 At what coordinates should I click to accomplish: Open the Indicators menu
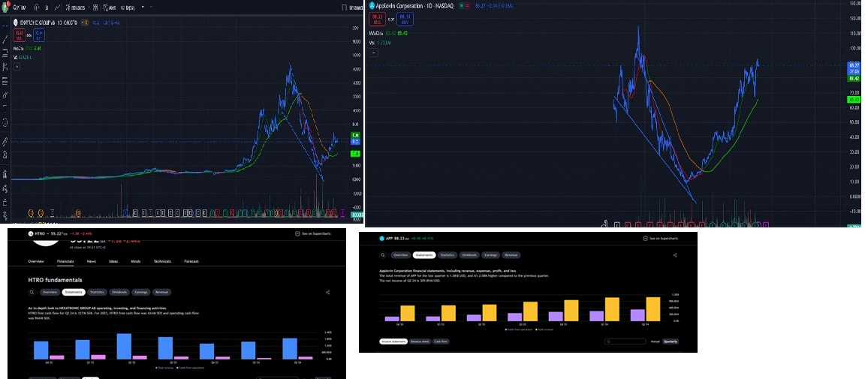(75, 8)
